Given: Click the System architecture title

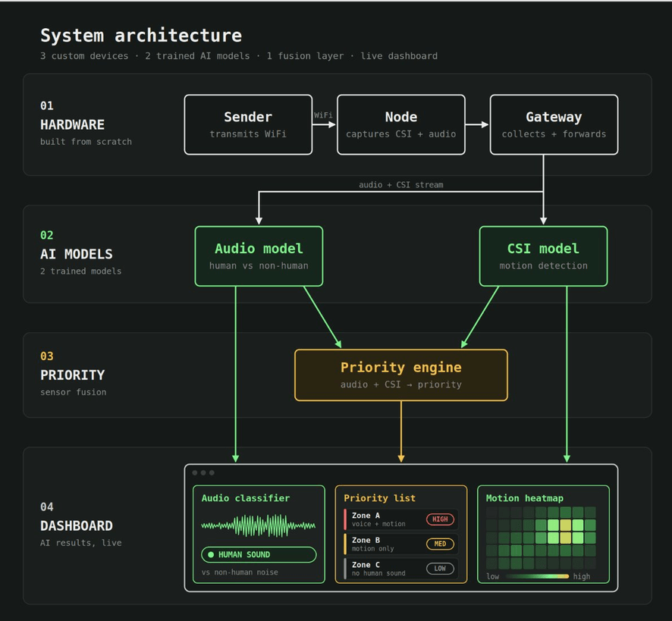Looking at the screenshot, I should coord(141,35).
